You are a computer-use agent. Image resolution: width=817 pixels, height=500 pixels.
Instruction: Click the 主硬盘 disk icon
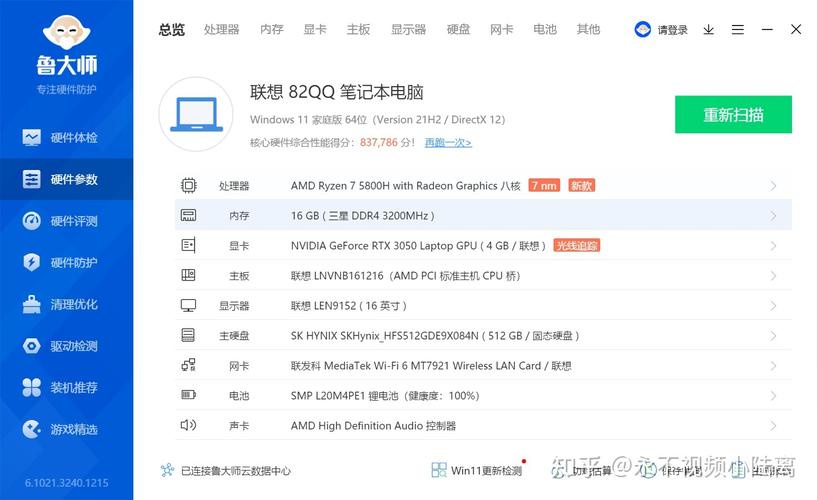tap(189, 335)
